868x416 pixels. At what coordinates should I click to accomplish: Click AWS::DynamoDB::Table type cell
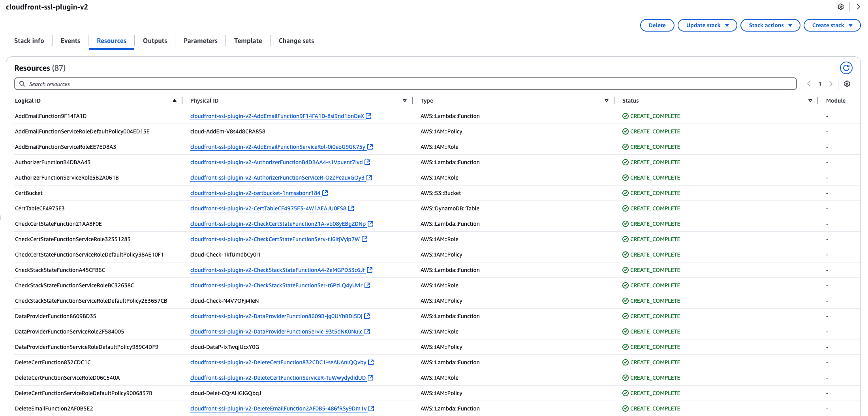[450, 208]
